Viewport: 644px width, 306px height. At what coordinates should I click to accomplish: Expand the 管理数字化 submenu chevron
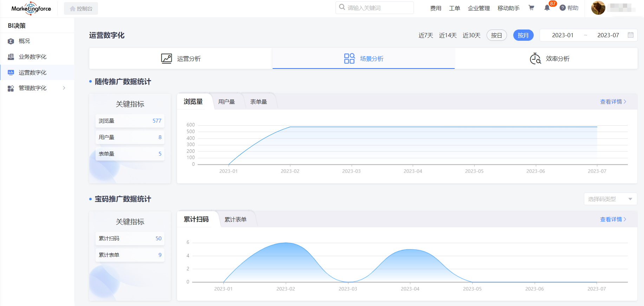(x=64, y=88)
